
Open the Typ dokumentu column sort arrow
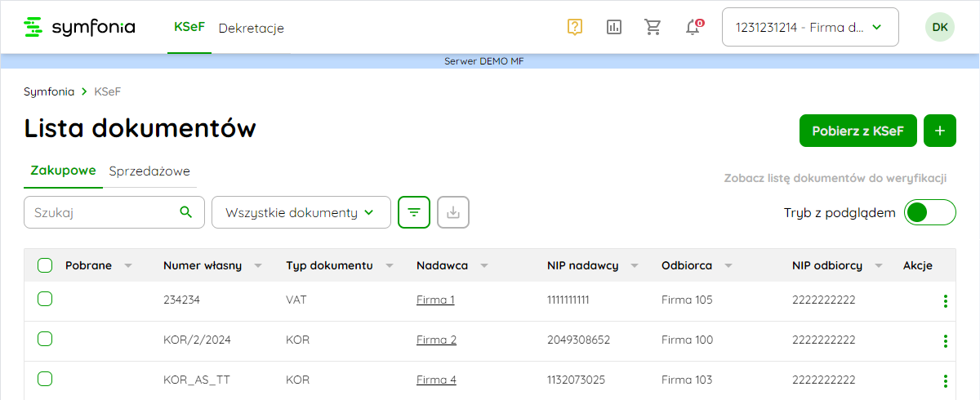click(389, 266)
